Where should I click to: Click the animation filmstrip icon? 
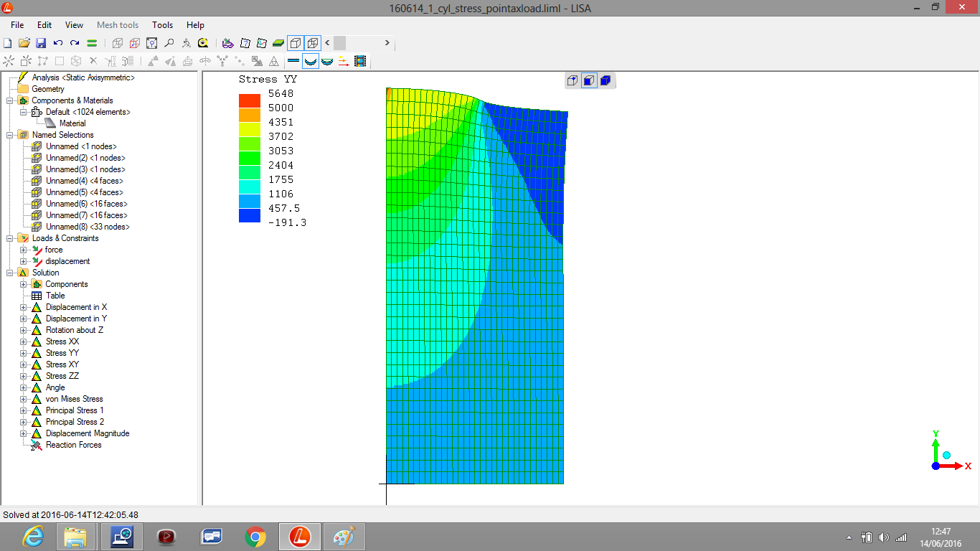[x=360, y=62]
